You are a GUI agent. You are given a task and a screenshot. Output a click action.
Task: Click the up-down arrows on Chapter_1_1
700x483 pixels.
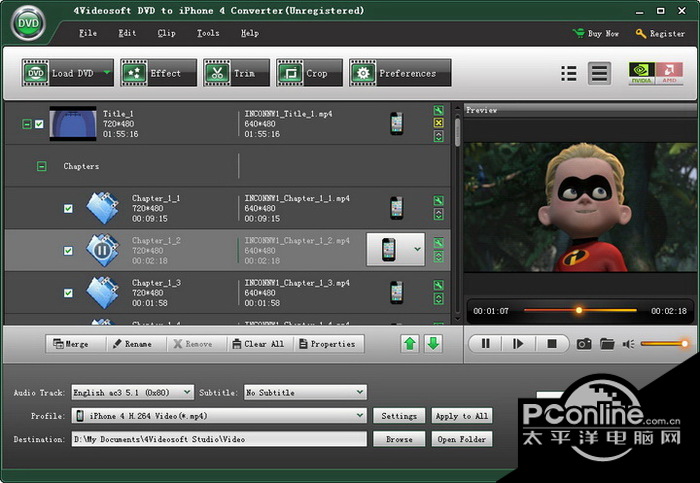(438, 214)
